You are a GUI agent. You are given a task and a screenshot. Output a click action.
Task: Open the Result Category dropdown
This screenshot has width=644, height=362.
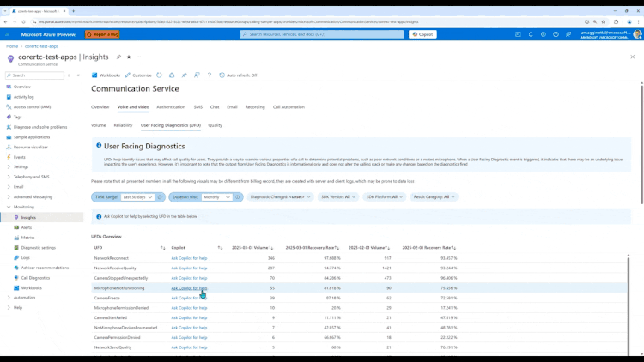434,197
